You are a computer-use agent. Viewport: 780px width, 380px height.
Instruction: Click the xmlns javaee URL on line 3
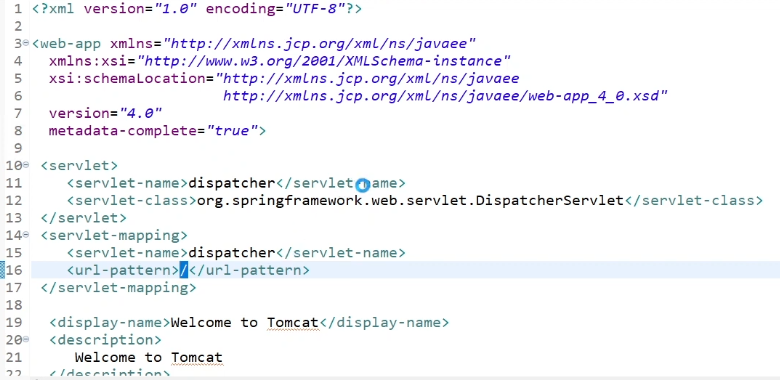tap(320, 44)
